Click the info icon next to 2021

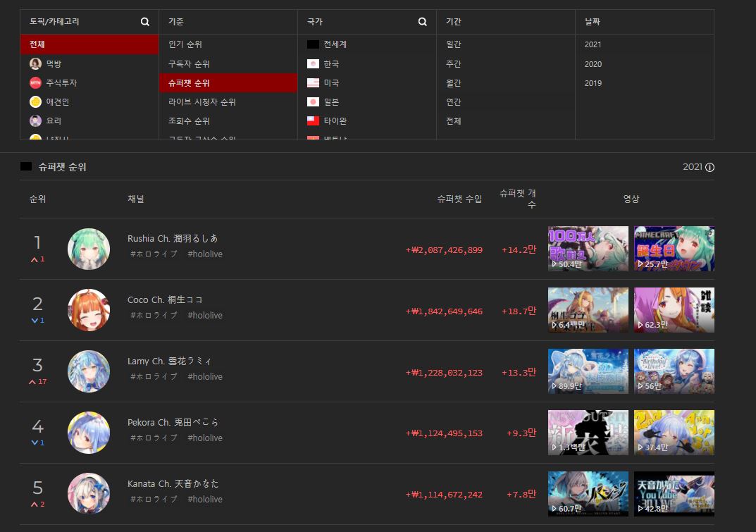click(709, 168)
